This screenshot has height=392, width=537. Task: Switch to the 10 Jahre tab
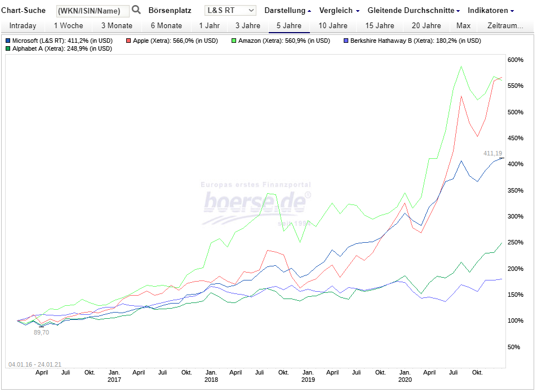(333, 26)
